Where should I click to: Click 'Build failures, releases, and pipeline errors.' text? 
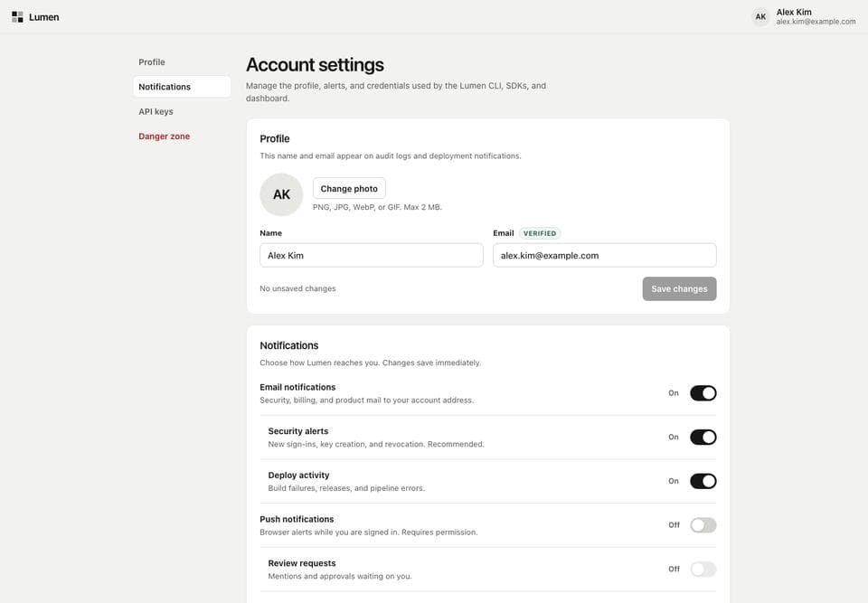point(346,488)
